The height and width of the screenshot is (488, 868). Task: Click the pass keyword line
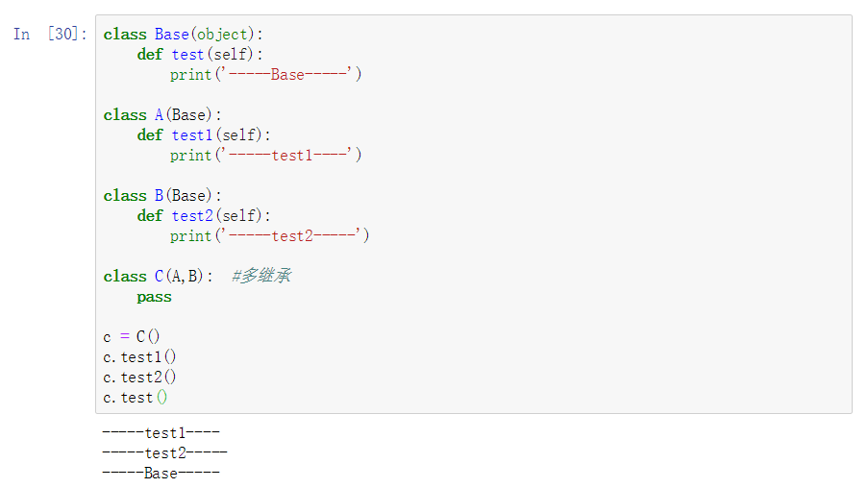(x=154, y=297)
